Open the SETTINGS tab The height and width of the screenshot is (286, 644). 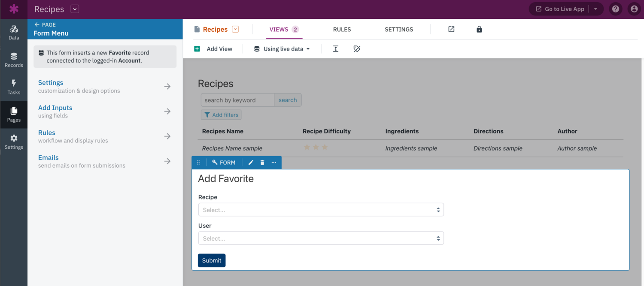click(x=399, y=29)
